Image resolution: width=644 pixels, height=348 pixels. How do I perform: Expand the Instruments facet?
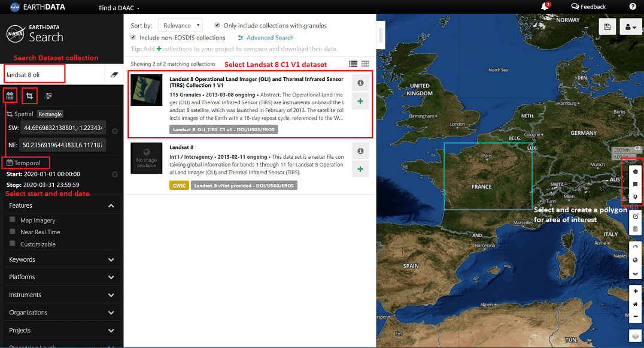(62, 295)
